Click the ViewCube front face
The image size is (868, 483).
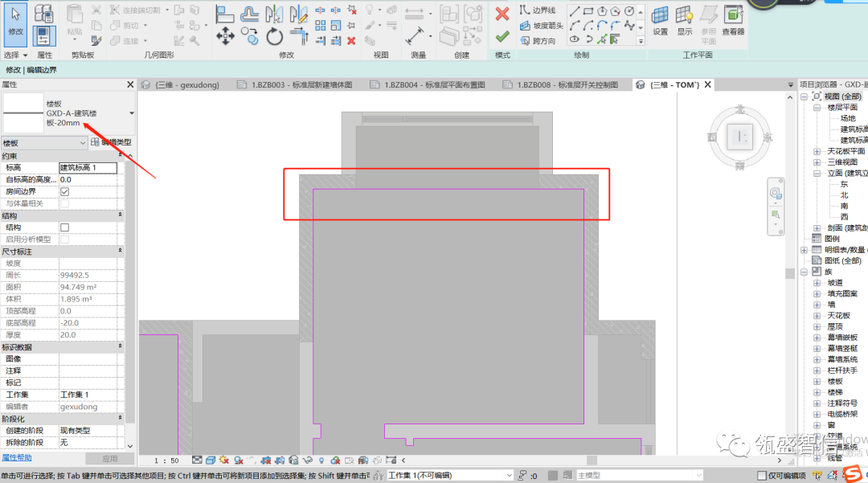(x=740, y=136)
